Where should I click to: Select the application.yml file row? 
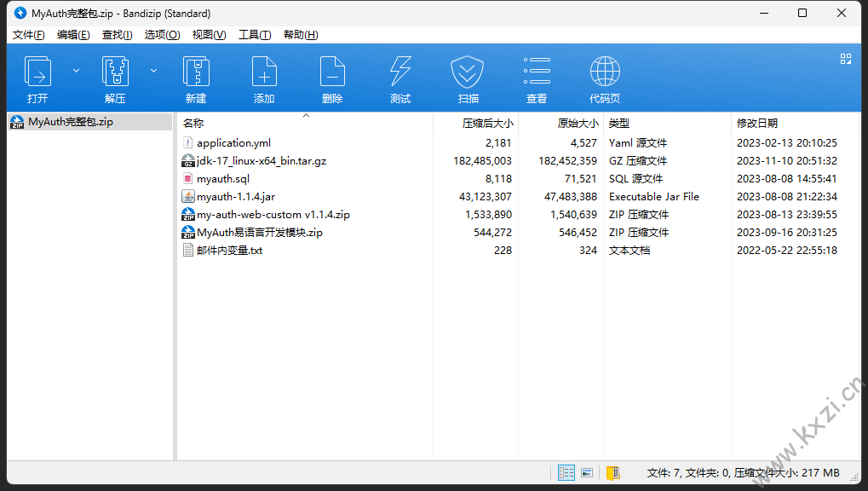[518, 143]
